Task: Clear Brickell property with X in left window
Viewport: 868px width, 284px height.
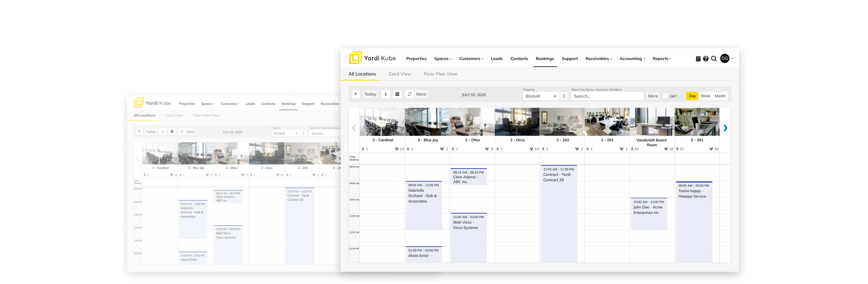Action: click(297, 134)
